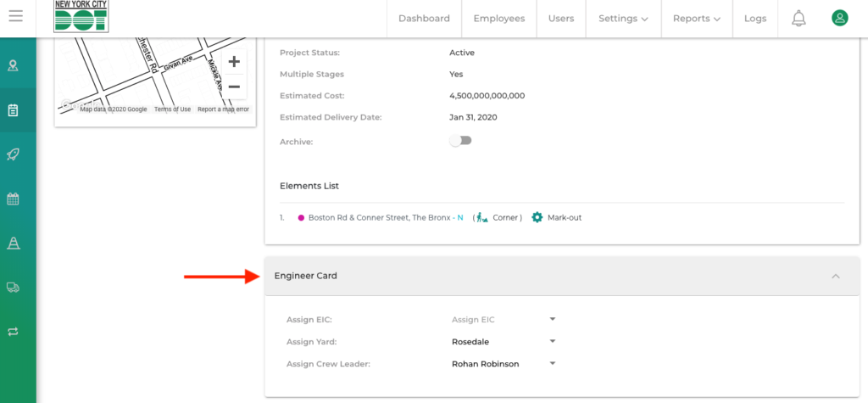The height and width of the screenshot is (403, 868).
Task: Zoom in on the map
Action: 235,62
